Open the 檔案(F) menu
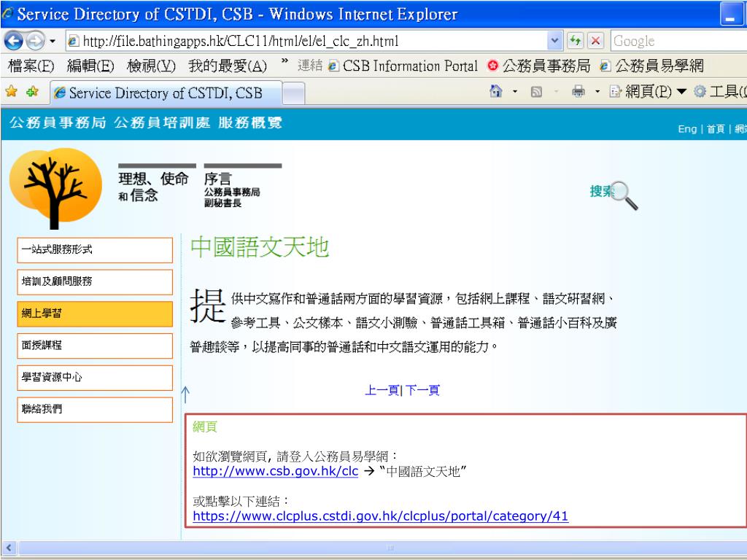The width and height of the screenshot is (747, 560). 31,66
